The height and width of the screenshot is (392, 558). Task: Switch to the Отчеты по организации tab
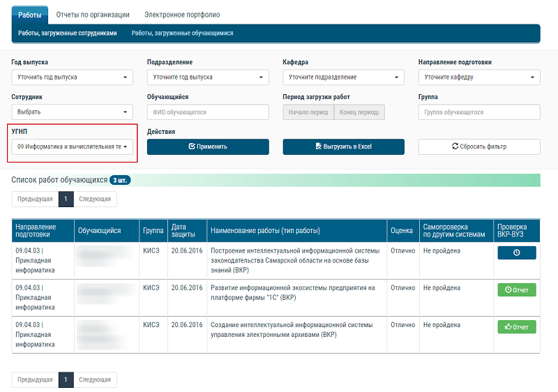coord(93,14)
